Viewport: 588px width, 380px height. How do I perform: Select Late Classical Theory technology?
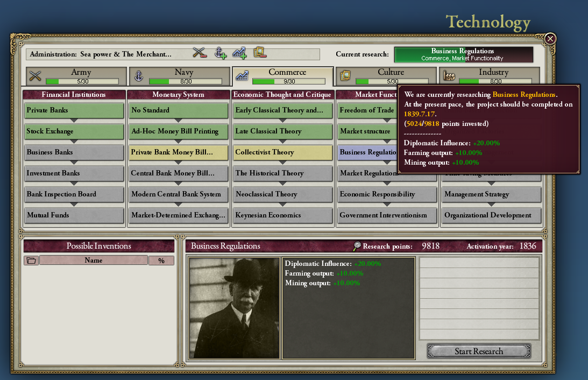click(x=283, y=131)
